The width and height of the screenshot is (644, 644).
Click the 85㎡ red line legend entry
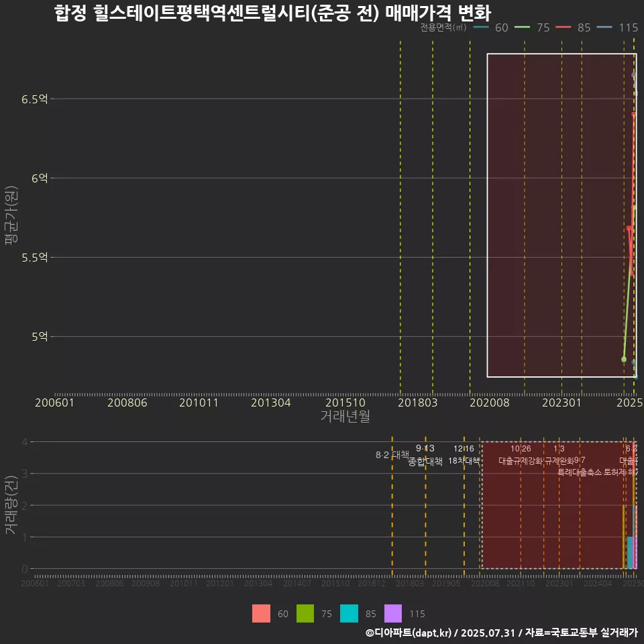(574, 28)
